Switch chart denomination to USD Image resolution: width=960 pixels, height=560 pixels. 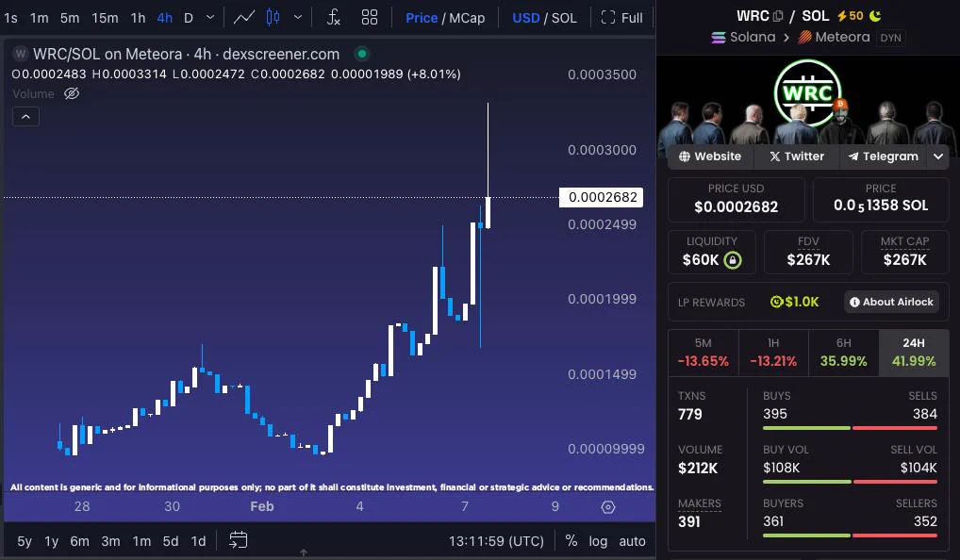tap(526, 18)
